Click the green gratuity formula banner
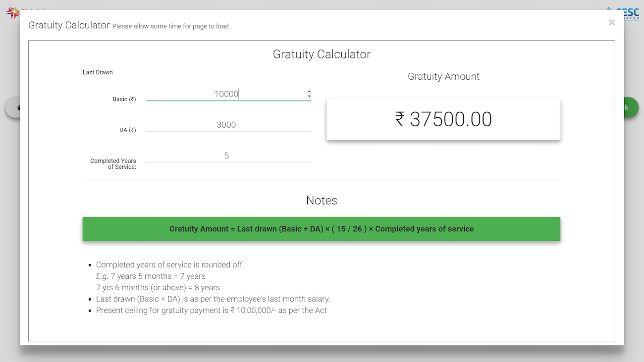The height and width of the screenshot is (362, 644). point(322,229)
